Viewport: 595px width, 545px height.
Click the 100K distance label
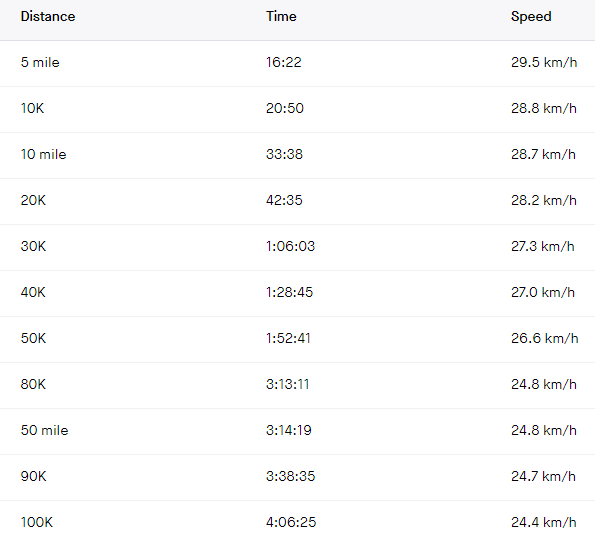[x=37, y=522]
